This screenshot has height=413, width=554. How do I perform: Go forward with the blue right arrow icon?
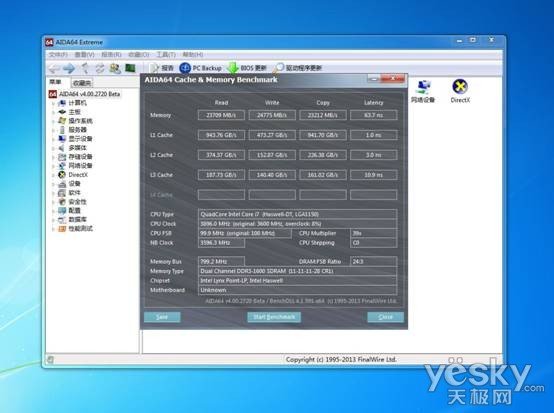pyautogui.click(x=69, y=68)
